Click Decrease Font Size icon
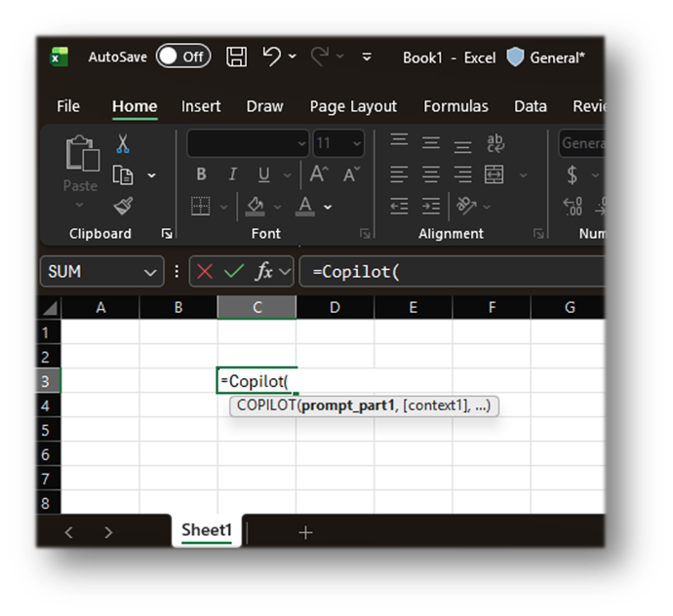Screen dimensions: 673x616 (x=351, y=174)
